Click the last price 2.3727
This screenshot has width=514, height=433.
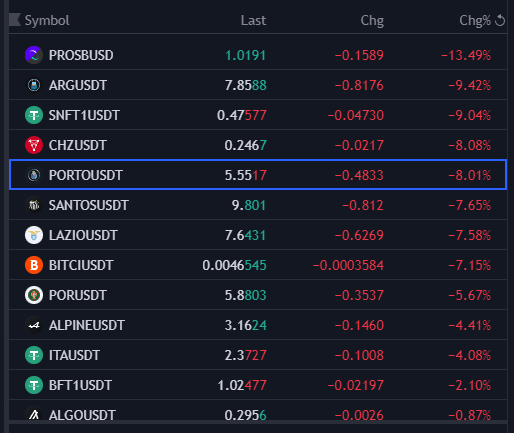(x=245, y=355)
